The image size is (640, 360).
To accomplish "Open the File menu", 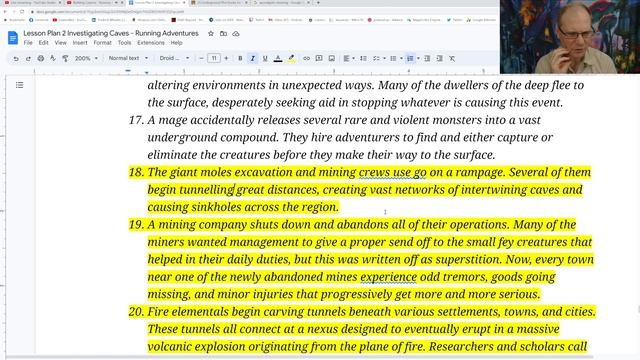I will coord(28,43).
